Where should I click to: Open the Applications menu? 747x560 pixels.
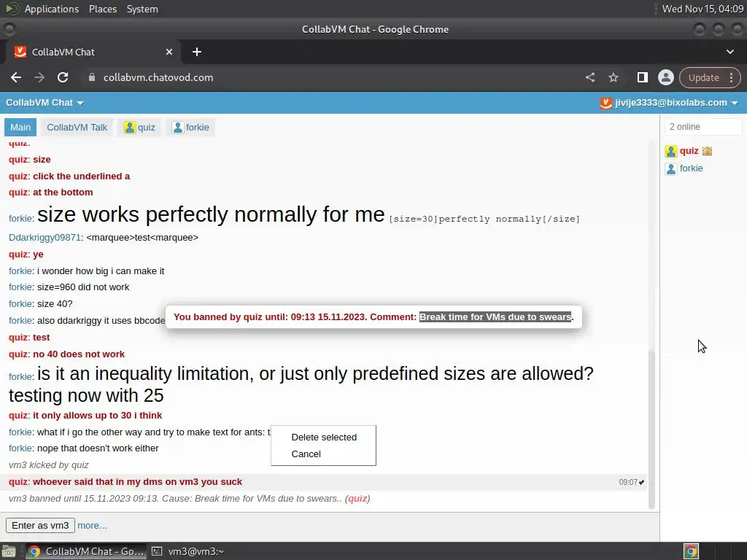click(52, 9)
